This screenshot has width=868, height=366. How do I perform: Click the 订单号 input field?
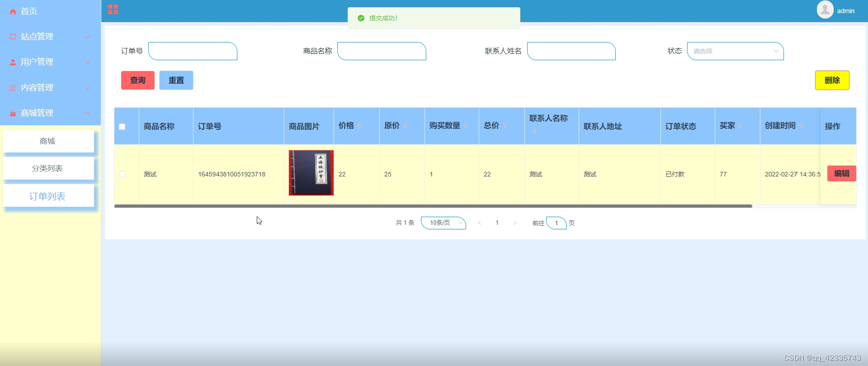pos(193,51)
